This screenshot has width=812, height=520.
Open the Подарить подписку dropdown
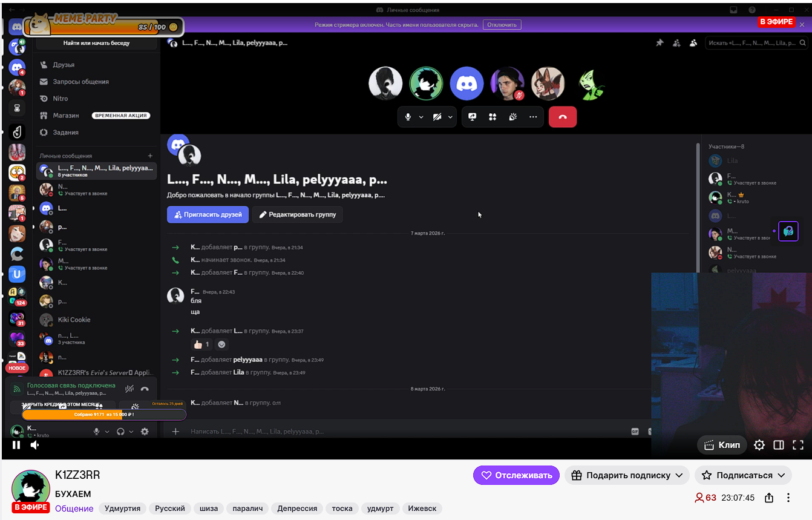(627, 475)
